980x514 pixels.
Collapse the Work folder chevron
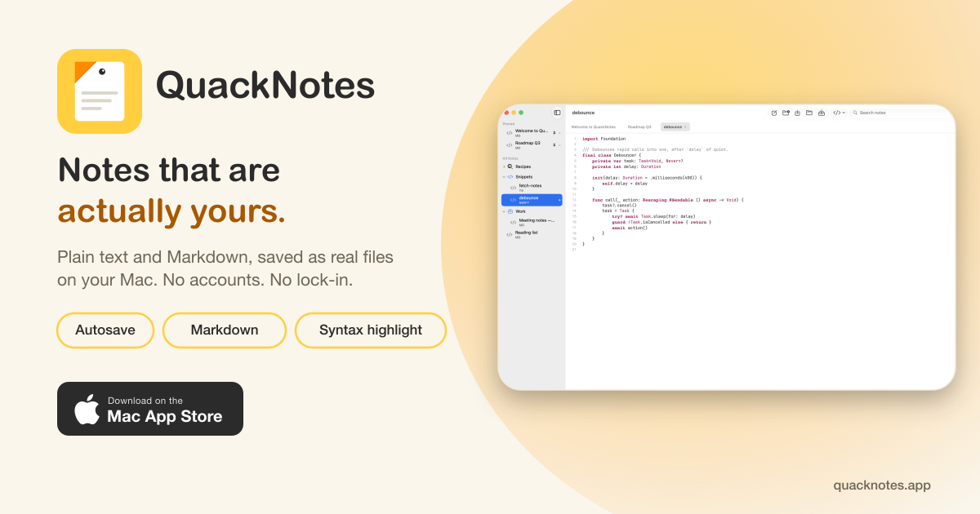pyautogui.click(x=504, y=211)
